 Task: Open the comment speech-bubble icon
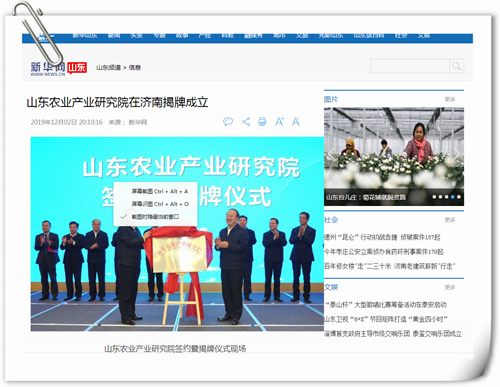pos(228,122)
